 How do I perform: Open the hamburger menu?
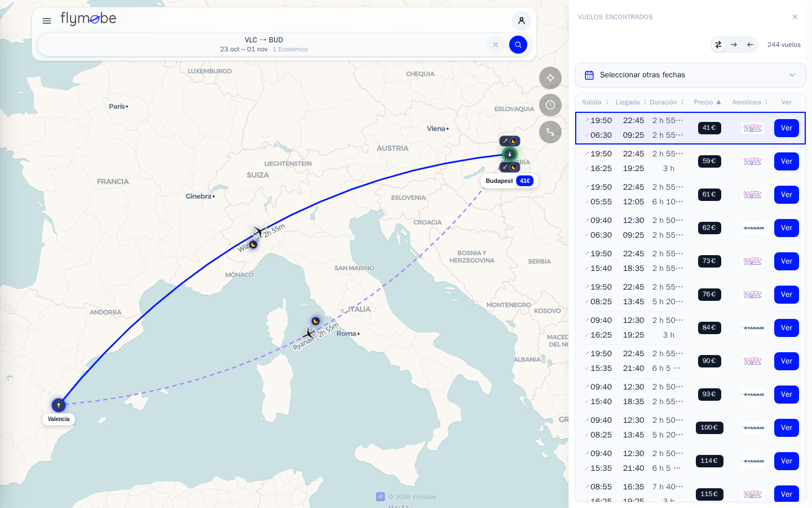click(x=47, y=21)
